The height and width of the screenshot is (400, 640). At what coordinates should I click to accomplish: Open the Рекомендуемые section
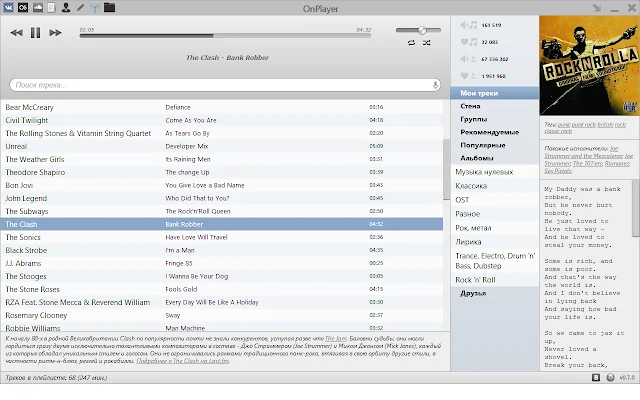click(x=495, y=132)
